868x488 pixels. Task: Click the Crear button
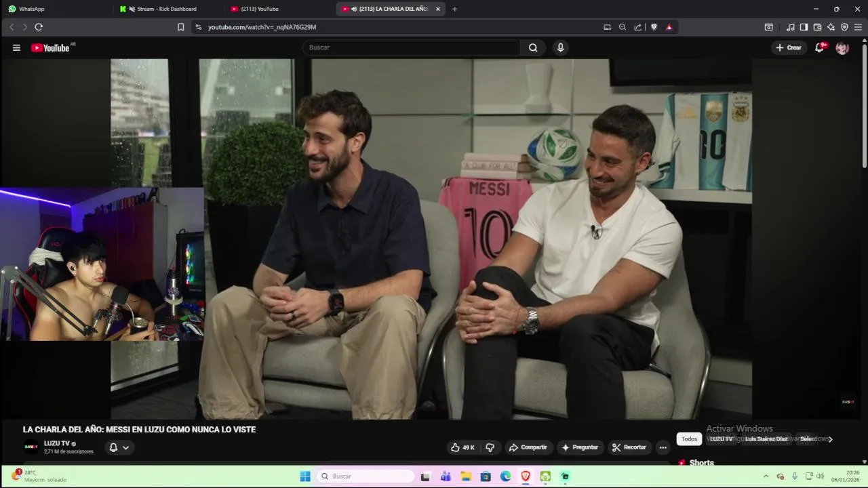click(x=789, y=47)
